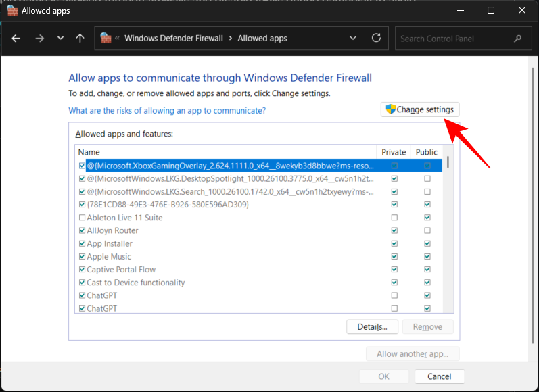
Task: Toggle Public checkbox for AllJoyn Router
Action: 427,230
